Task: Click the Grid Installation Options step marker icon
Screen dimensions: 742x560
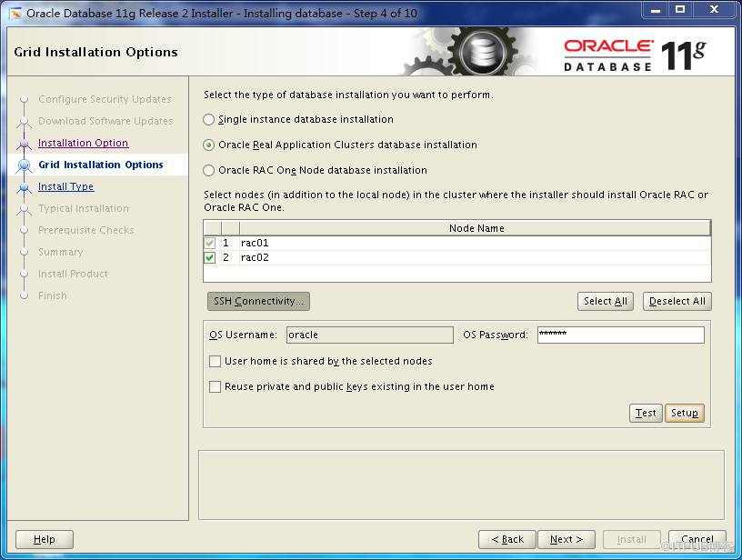Action: click(x=25, y=165)
